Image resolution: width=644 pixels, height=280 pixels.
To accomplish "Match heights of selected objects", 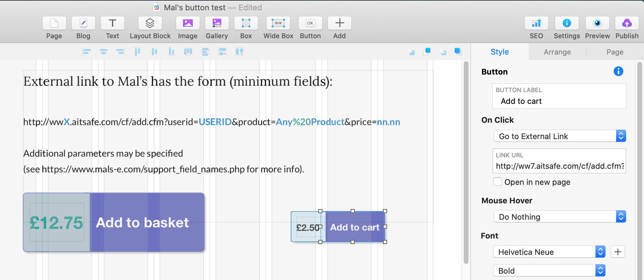I will click(x=239, y=52).
